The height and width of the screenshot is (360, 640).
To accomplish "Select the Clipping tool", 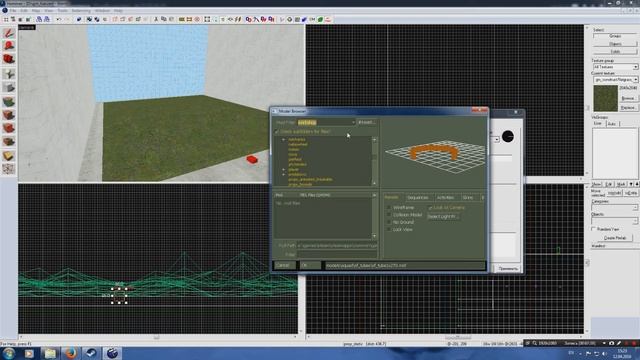I will (9, 156).
